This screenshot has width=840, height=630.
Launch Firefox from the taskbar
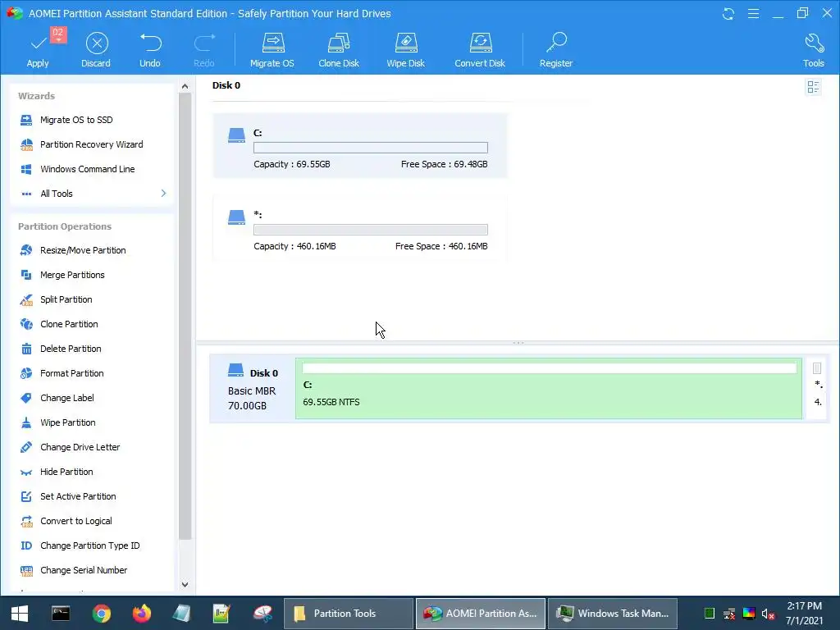142,614
